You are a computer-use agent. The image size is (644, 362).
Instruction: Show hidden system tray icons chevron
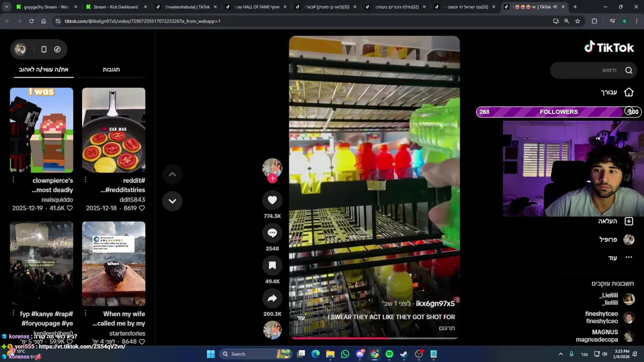[560, 354]
